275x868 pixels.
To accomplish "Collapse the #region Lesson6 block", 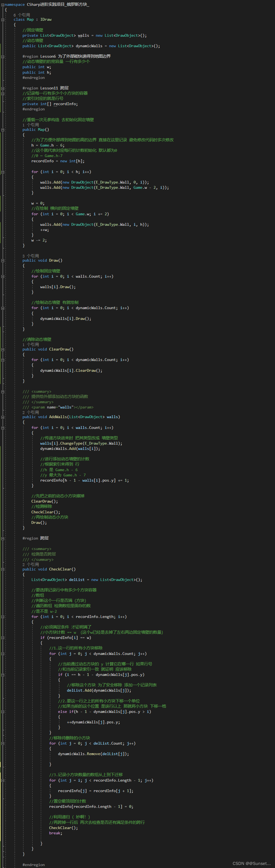I will [x=3, y=57].
